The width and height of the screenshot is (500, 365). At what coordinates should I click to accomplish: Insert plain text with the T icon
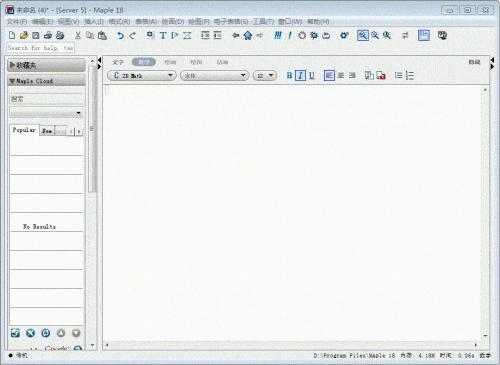(163, 35)
